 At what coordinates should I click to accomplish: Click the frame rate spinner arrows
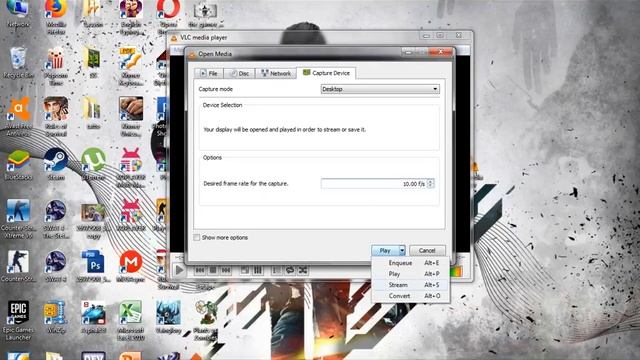(x=431, y=184)
